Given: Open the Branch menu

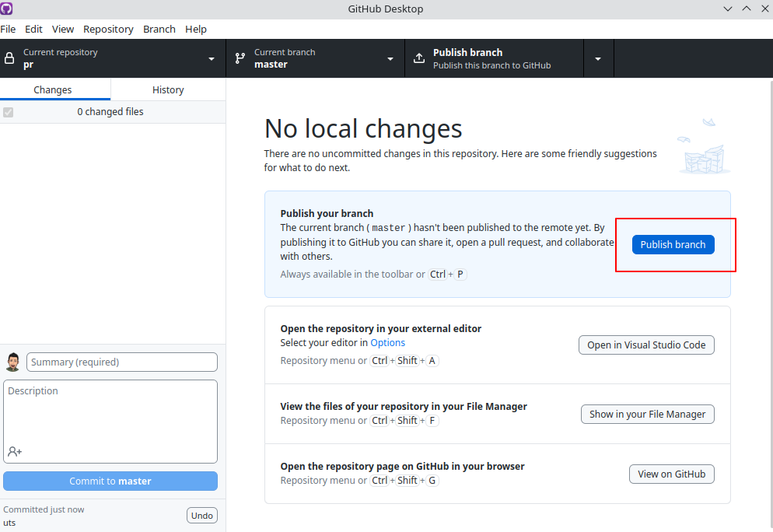Looking at the screenshot, I should [159, 29].
